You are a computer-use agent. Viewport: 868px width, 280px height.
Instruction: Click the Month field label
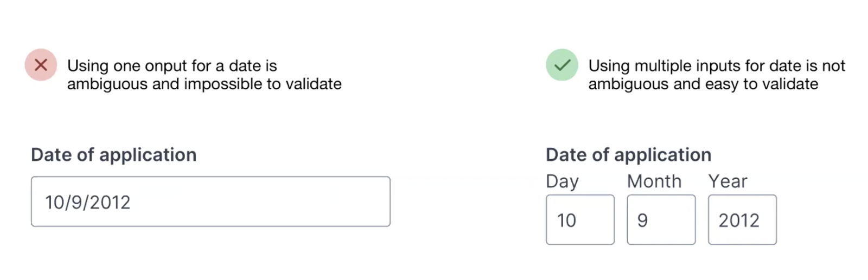(x=654, y=181)
